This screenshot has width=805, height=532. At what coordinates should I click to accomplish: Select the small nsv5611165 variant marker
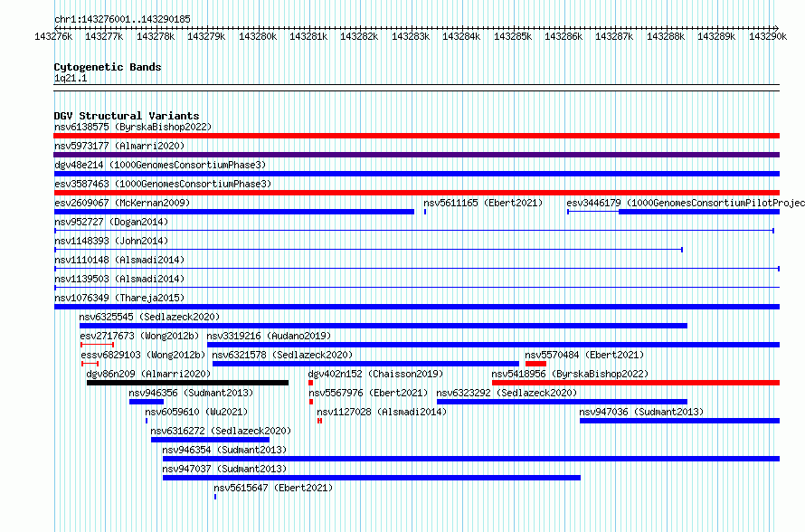click(x=425, y=212)
